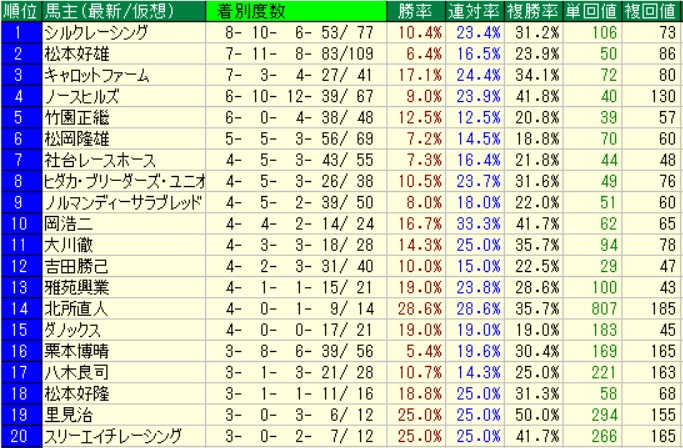Click 単回値 106 for シルクレーシング
Viewport: 683px width, 448px height.
click(x=604, y=33)
